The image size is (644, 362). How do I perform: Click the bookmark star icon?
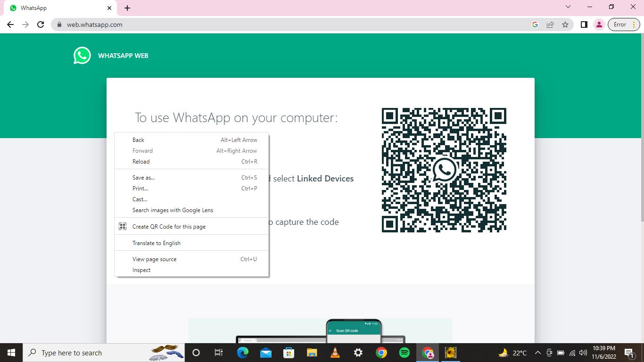tap(565, 25)
